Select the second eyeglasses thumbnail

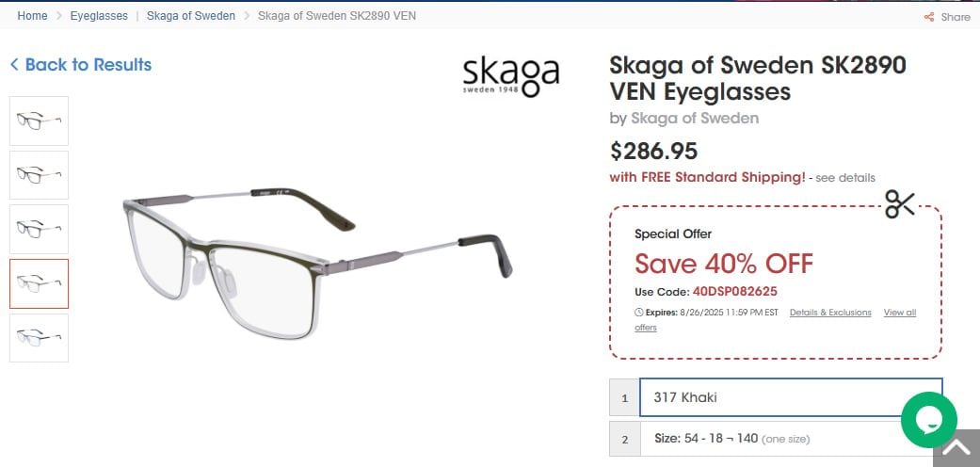click(40, 175)
